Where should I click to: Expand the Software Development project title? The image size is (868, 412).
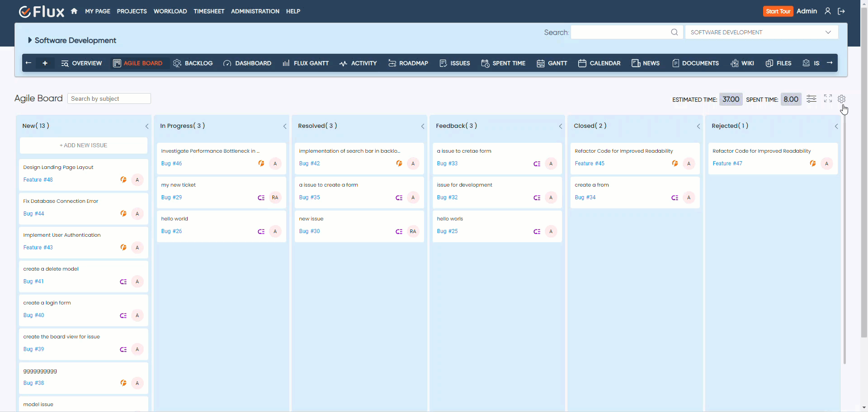pos(30,40)
